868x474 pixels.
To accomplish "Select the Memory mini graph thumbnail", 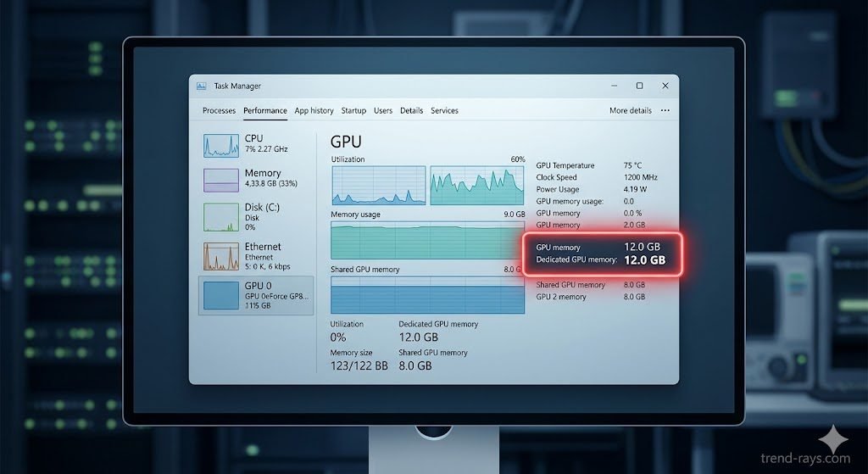I will click(x=221, y=181).
